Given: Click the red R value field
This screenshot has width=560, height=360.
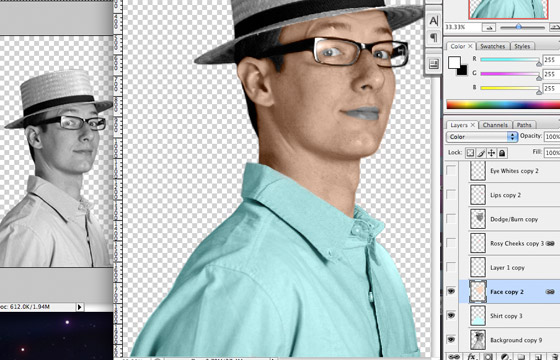Looking at the screenshot, I should click(551, 60).
